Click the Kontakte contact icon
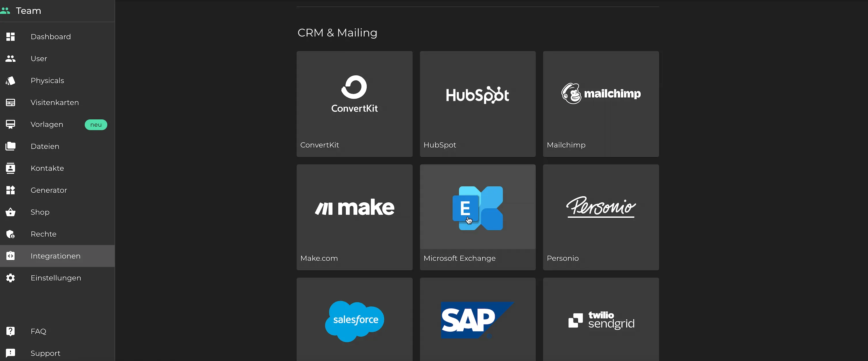Image resolution: width=868 pixels, height=361 pixels. pos(10,168)
